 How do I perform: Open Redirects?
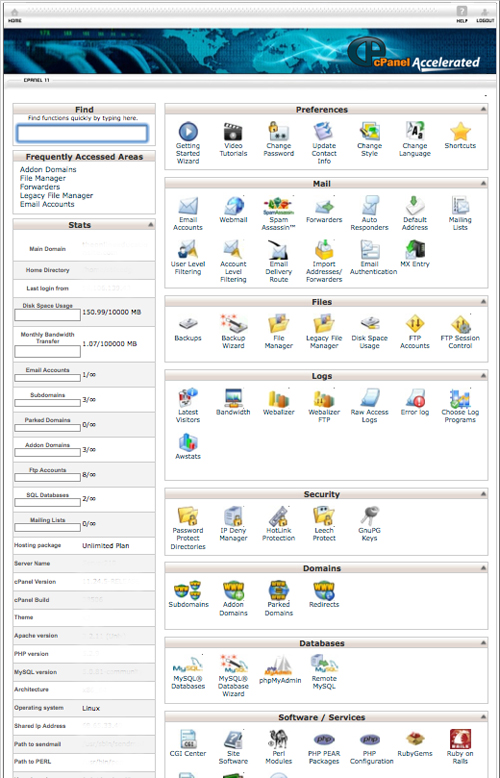click(324, 590)
